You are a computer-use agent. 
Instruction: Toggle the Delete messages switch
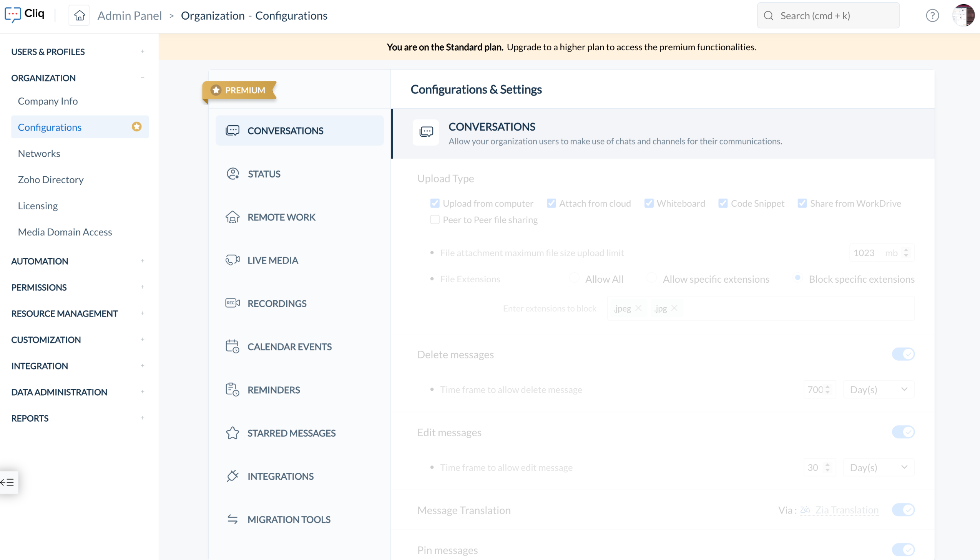[903, 354]
